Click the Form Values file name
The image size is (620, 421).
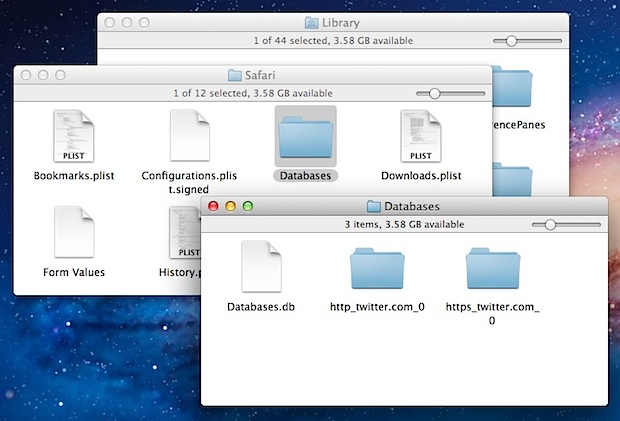74,272
